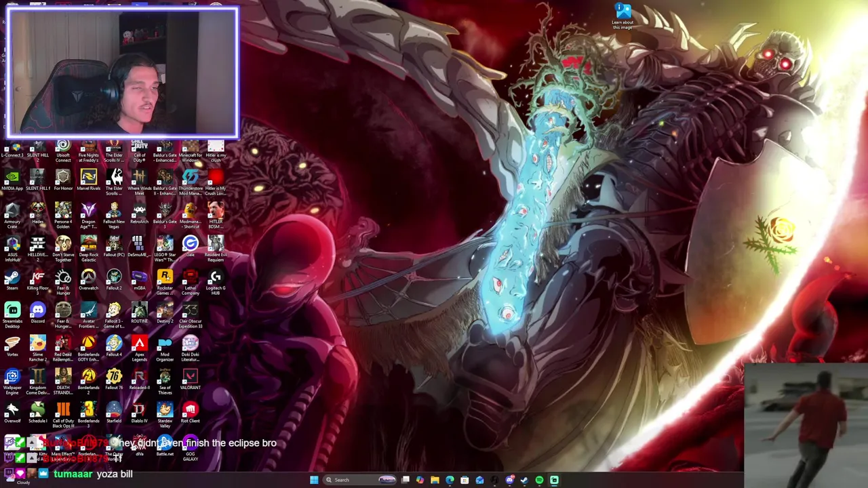Screen dimensions: 868x488
Task: Launch VALORANT desktop shortcut
Action: point(190,380)
